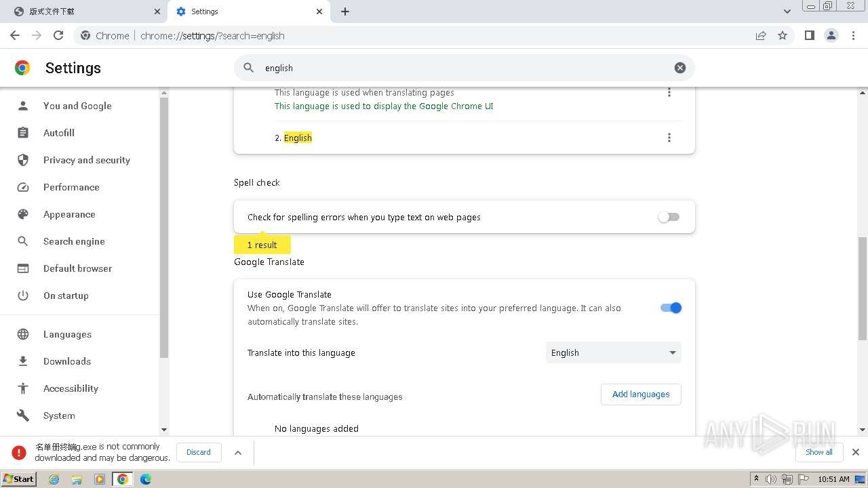Click the System wrench icon

point(23,415)
